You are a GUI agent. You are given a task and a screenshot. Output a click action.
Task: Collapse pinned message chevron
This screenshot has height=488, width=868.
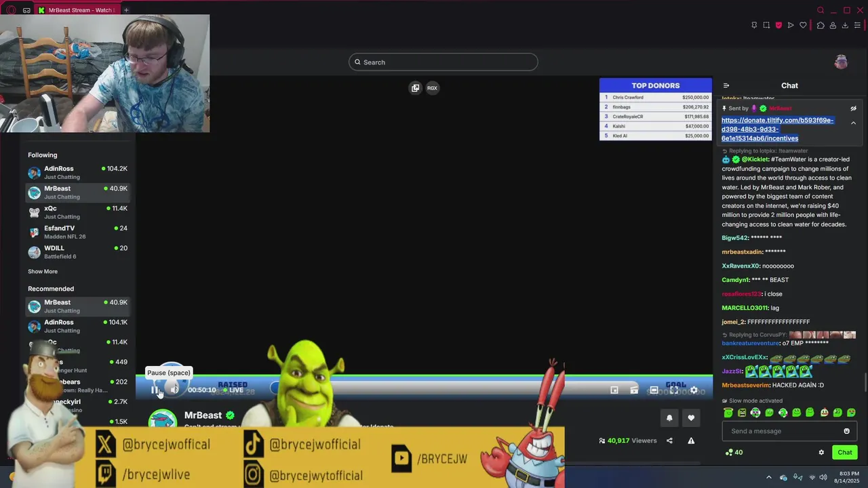pos(853,123)
